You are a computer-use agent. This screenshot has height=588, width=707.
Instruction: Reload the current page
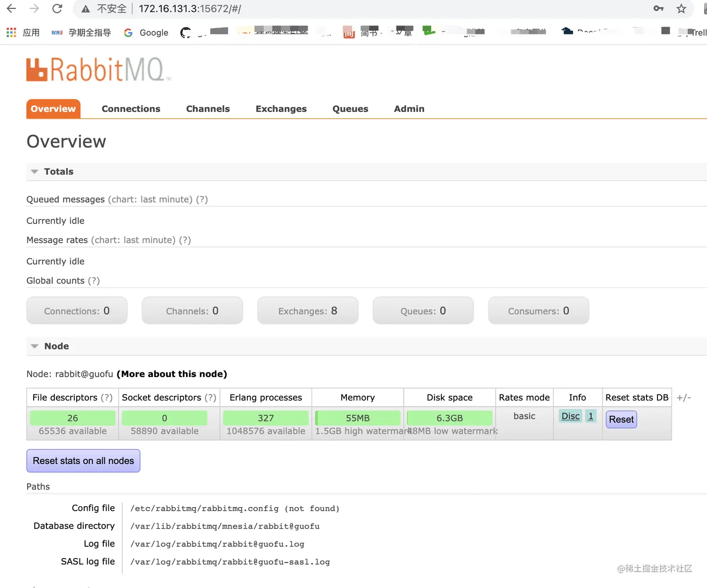click(x=57, y=8)
